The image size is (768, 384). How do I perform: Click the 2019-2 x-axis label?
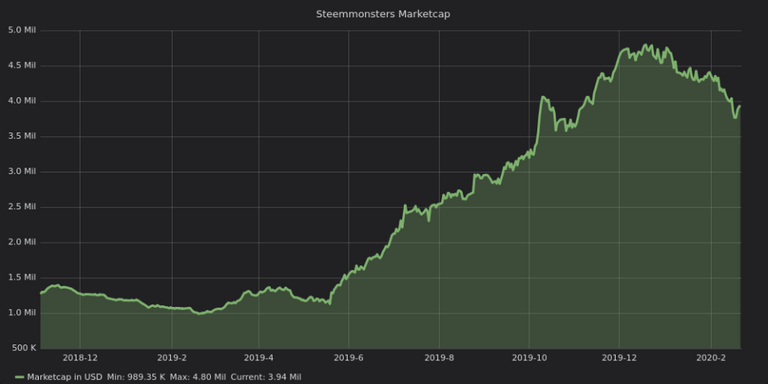pyautogui.click(x=172, y=358)
